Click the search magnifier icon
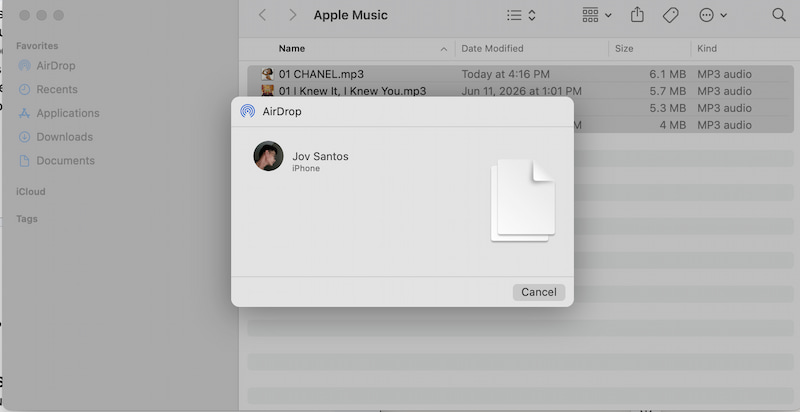Viewport: 800px width, 412px height. click(x=779, y=15)
